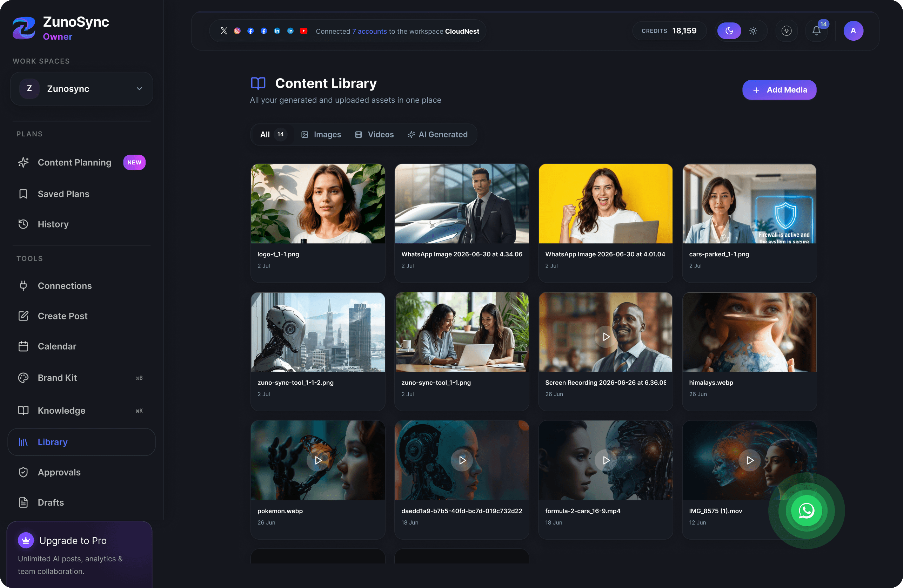Click the Credits 18,159 badge

[669, 31]
